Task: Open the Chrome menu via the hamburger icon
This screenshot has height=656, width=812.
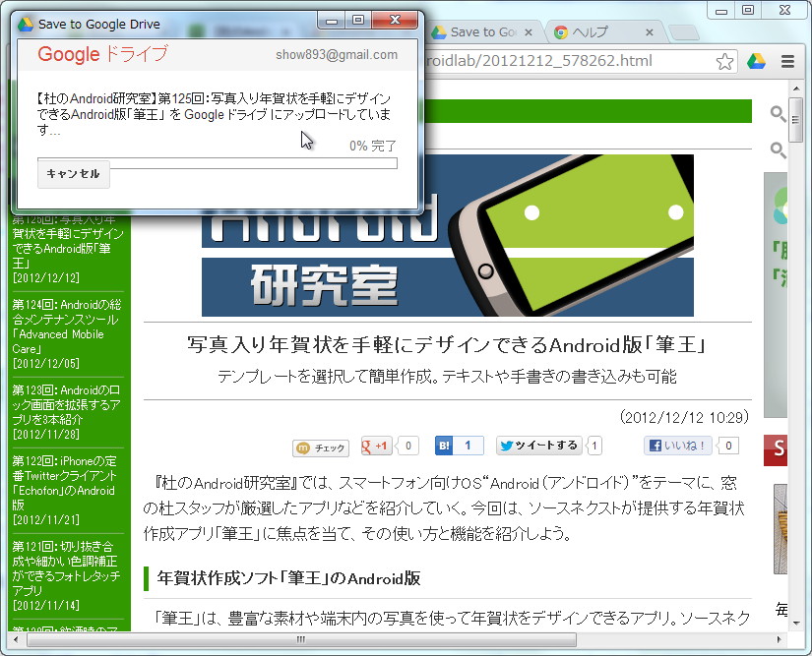Action: 787,60
